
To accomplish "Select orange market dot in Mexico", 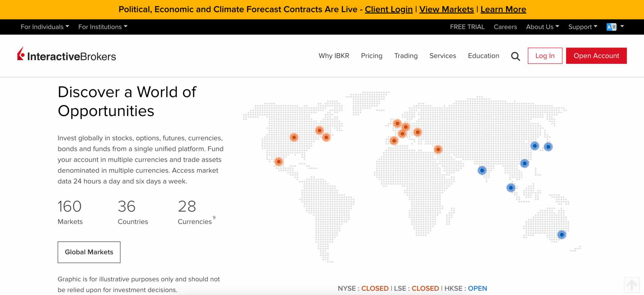I will (279, 161).
